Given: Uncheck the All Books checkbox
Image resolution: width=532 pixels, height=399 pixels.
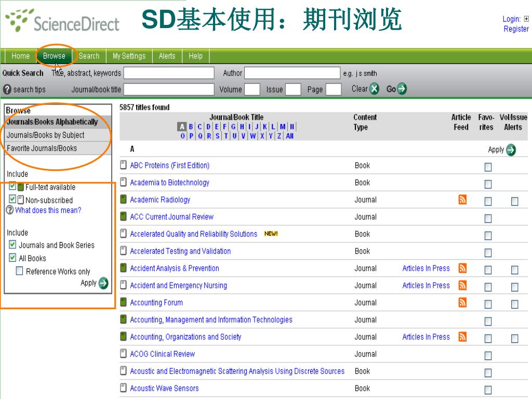Looking at the screenshot, I should [12, 258].
